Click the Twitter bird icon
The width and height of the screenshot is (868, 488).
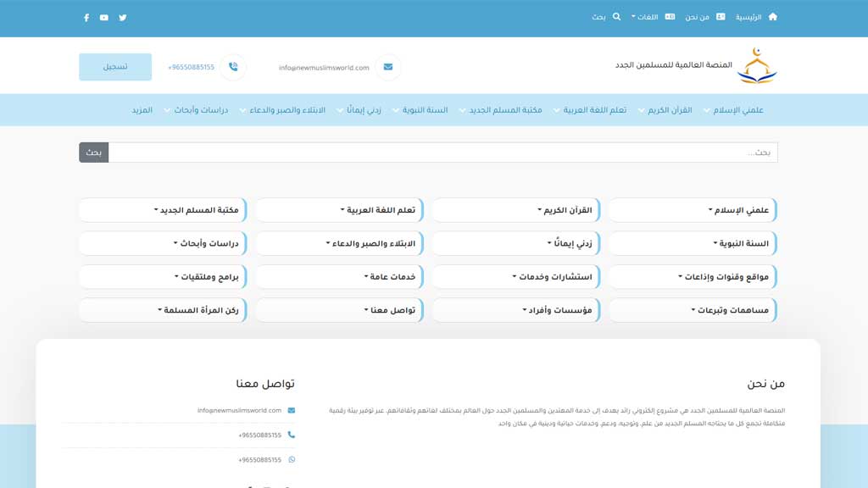tap(122, 17)
